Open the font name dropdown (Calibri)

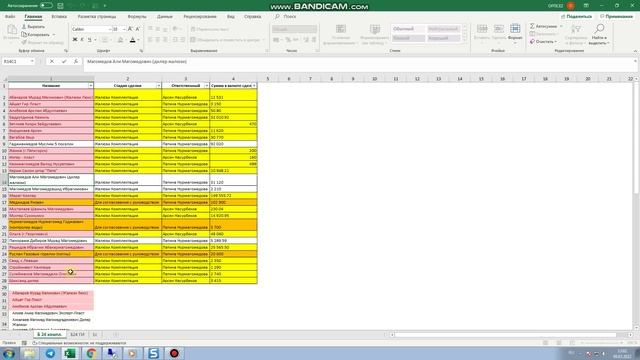point(110,29)
